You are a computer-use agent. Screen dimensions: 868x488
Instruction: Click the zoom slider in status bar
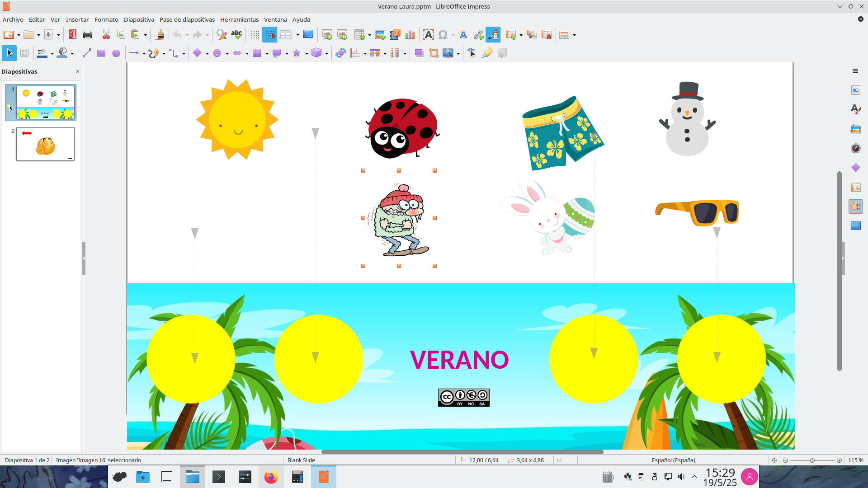[812, 460]
